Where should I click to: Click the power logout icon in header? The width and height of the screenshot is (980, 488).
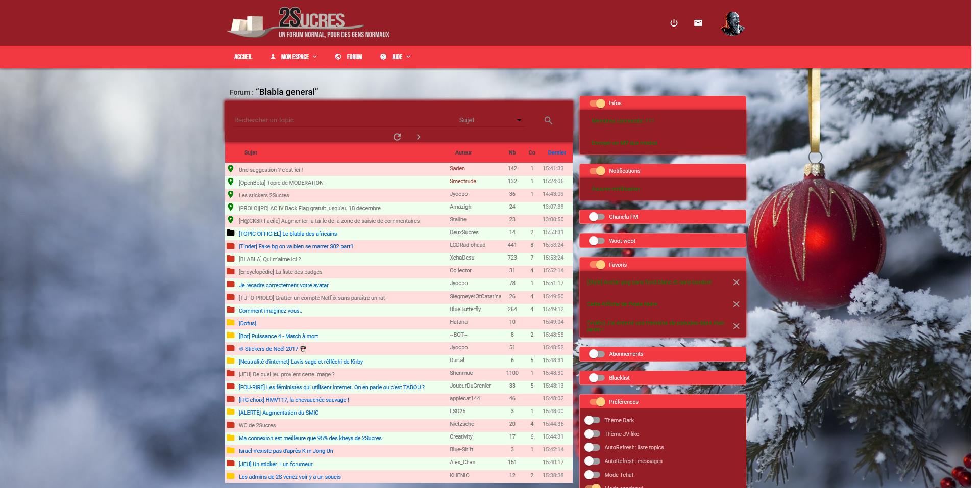tap(674, 23)
